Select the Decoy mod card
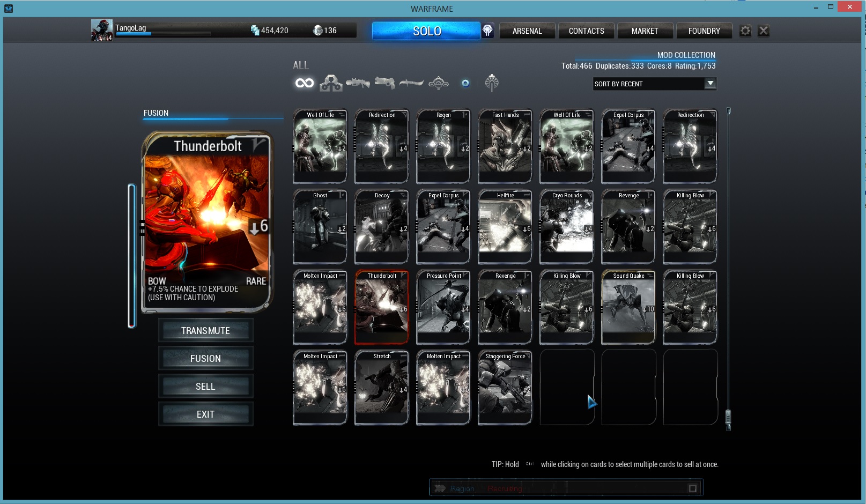The image size is (866, 504). click(x=382, y=227)
